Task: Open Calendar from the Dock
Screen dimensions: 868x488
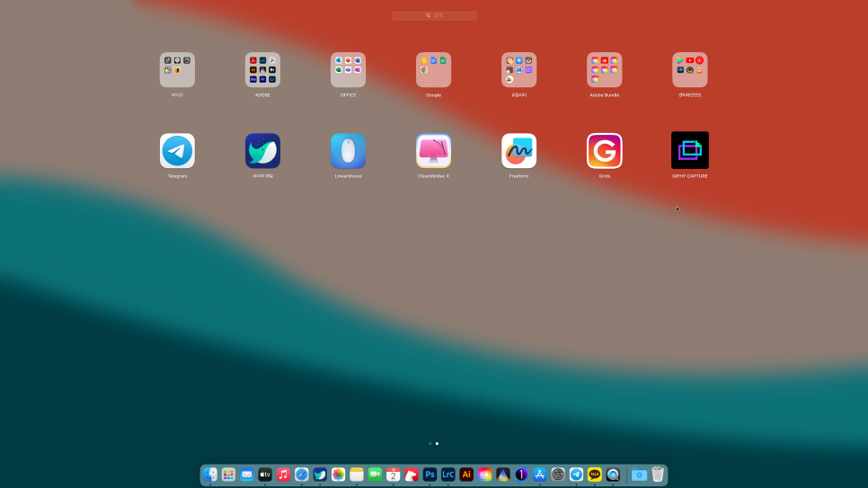Action: [393, 475]
